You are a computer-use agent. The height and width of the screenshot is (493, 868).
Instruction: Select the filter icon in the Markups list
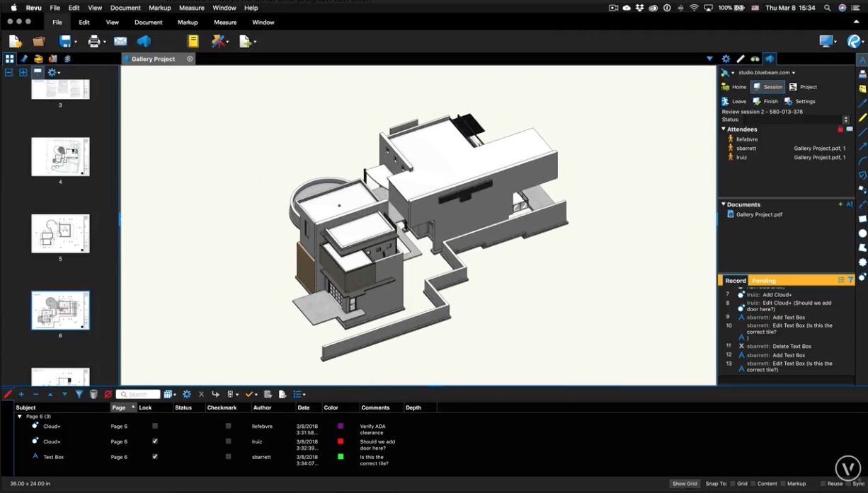[79, 394]
